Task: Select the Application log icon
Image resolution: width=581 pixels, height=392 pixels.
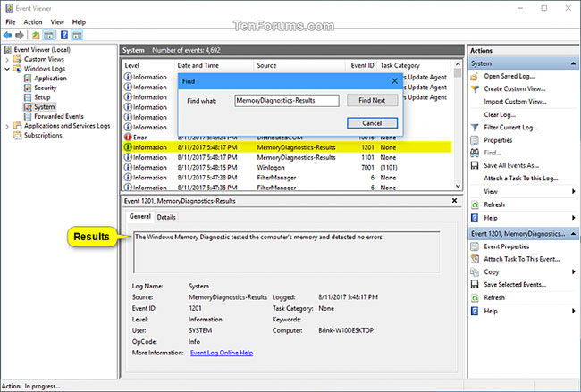Action: [x=28, y=78]
